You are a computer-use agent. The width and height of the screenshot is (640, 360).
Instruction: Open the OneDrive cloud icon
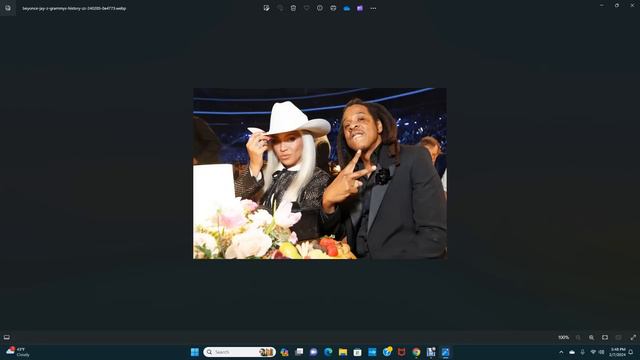pos(347,8)
